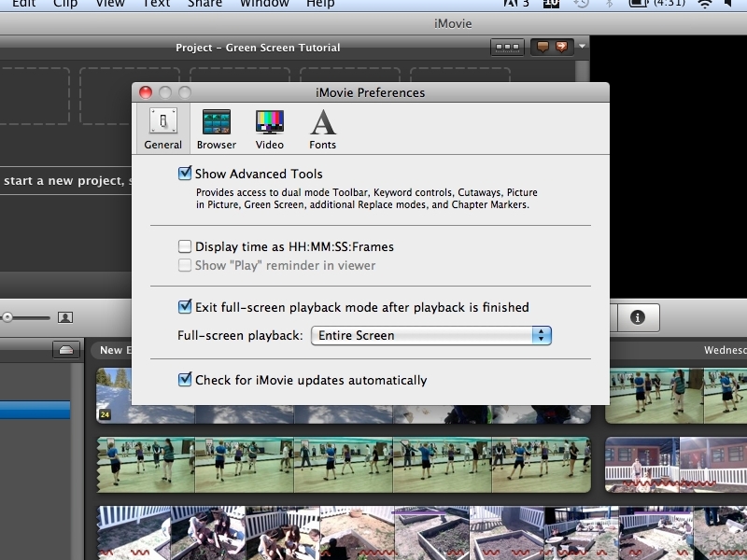Open the Help menu
The width and height of the screenshot is (747, 560).
(x=320, y=4)
